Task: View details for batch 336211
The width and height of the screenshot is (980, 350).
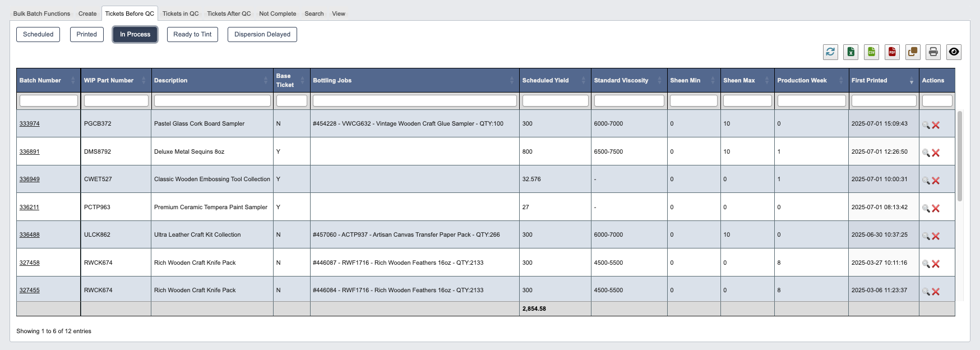Action: click(x=926, y=208)
